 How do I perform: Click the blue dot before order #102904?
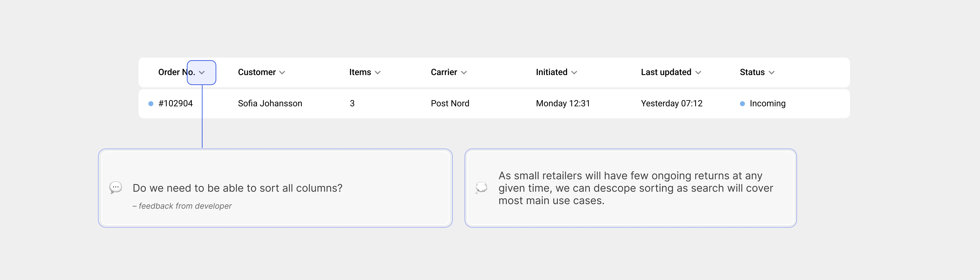(x=151, y=104)
